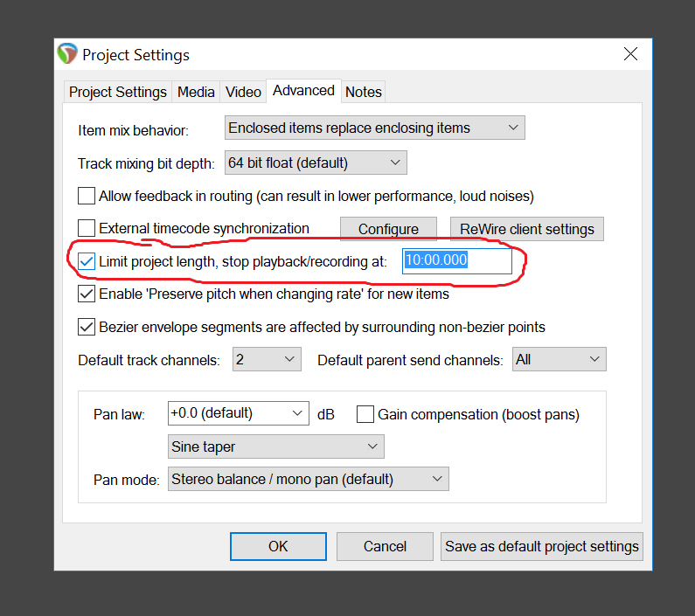
Task: Click the Configure button
Action: 388,229
